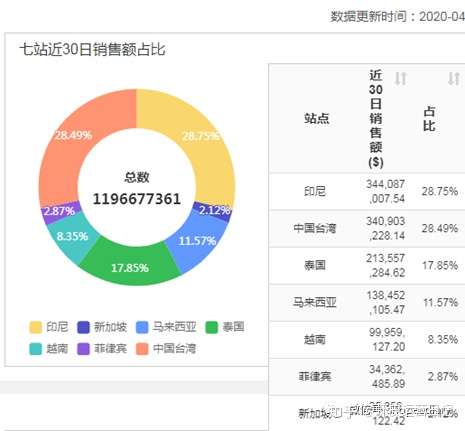
Task: Click 8.35% in the table
Action: tap(443, 340)
